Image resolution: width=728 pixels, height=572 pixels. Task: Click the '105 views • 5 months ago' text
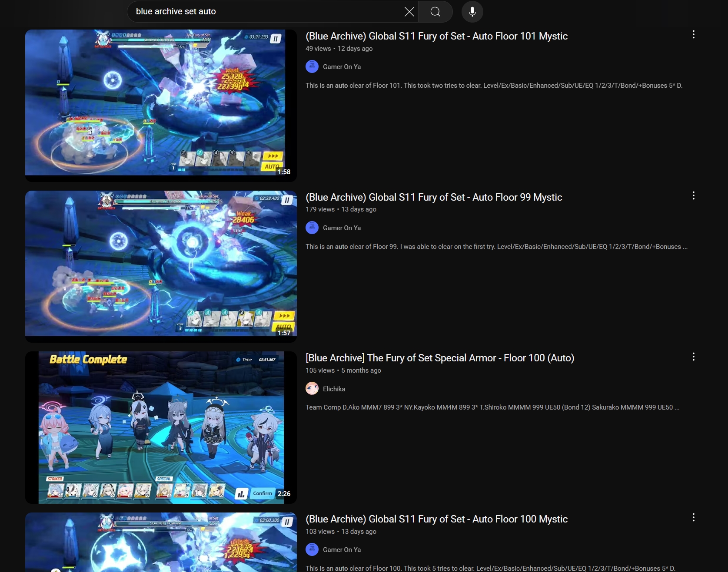click(x=343, y=370)
